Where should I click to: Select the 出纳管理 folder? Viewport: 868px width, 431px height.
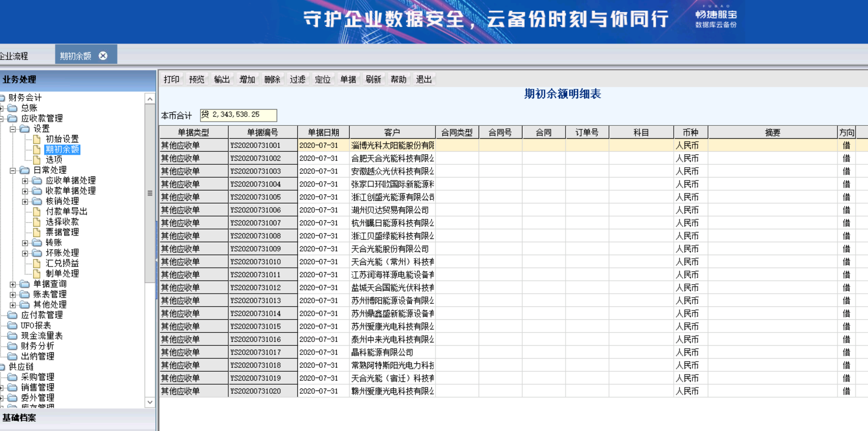[37, 356]
